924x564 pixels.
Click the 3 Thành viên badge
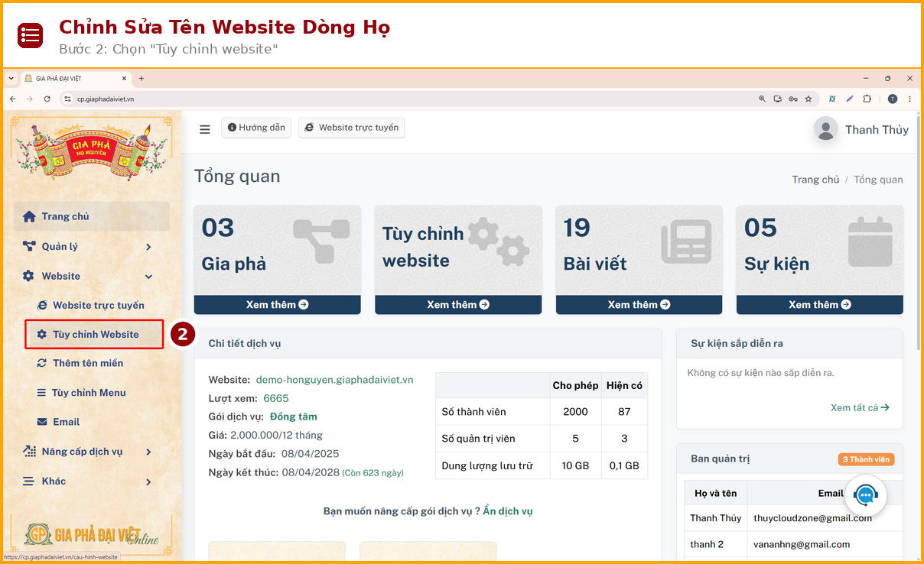pos(866,459)
